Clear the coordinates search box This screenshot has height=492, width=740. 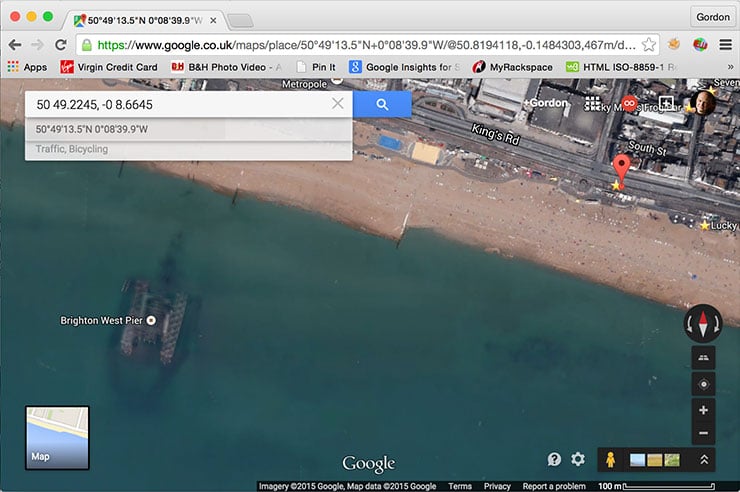pos(337,104)
